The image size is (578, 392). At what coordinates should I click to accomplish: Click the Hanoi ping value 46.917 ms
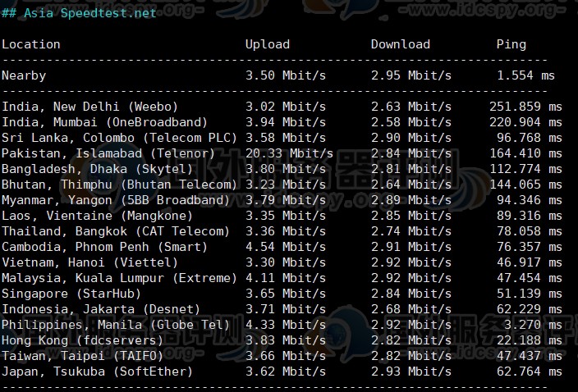(530, 262)
